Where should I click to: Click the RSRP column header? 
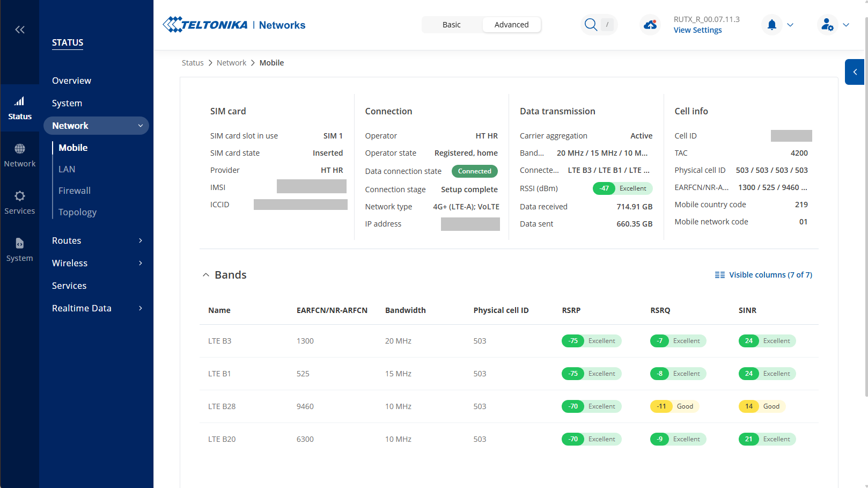[571, 310]
